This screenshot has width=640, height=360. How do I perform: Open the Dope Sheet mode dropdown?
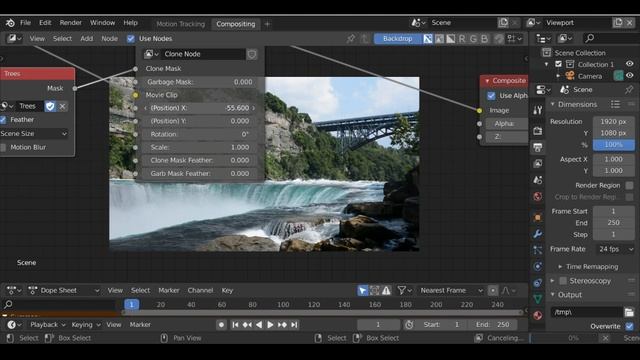point(64,290)
